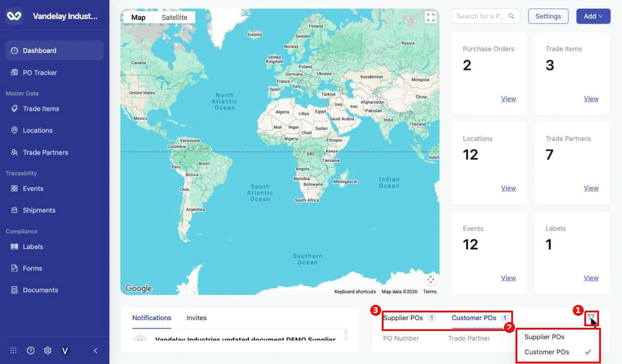Open Trade Partners in the sidebar

point(54,153)
